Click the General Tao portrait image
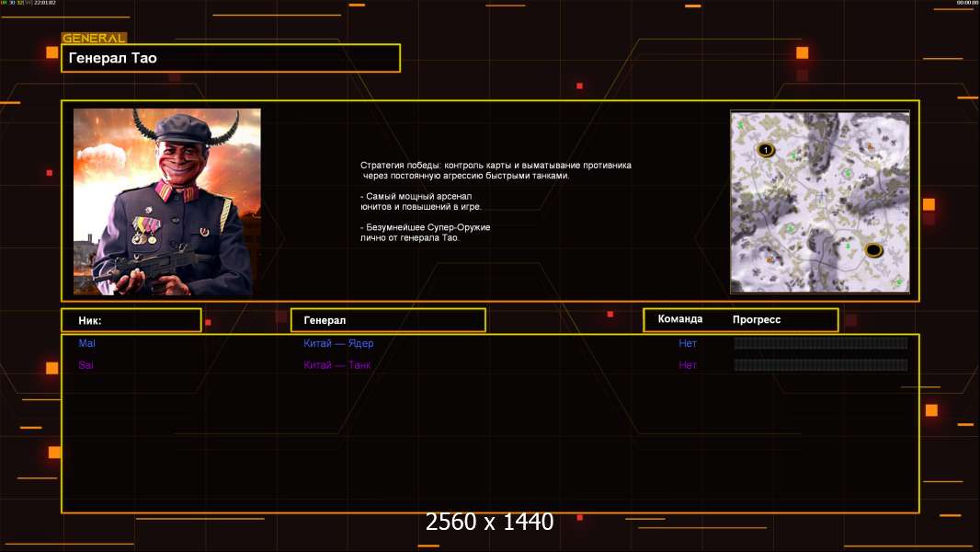 [x=167, y=201]
